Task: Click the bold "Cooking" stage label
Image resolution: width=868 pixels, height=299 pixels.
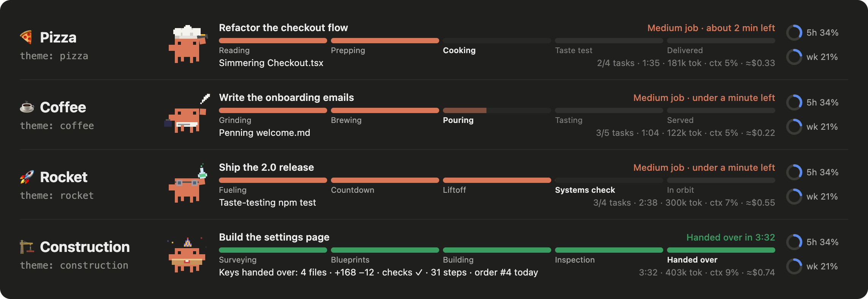Action: click(459, 50)
